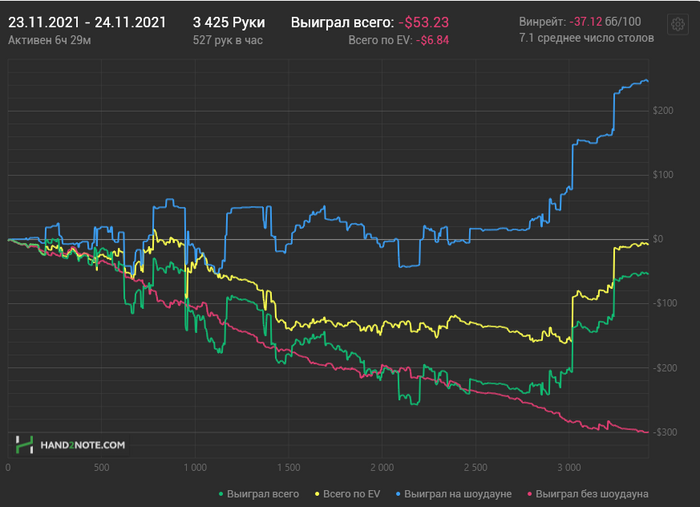Image resolution: width=700 pixels, height=507 pixels.
Task: Click the '3 425 Руки' hand count
Action: [x=229, y=22]
